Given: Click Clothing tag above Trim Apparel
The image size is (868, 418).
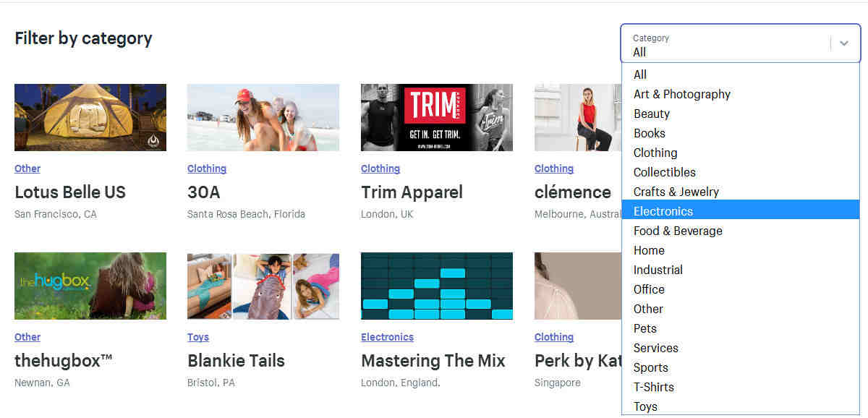Looking at the screenshot, I should 380,169.
